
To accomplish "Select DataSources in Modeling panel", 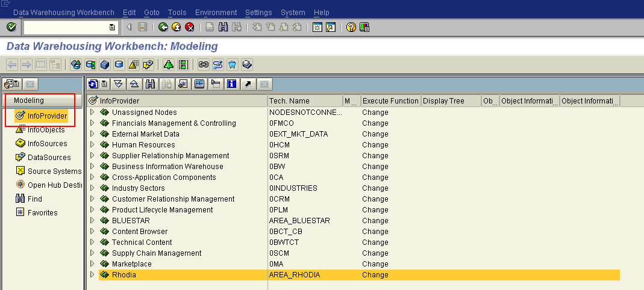I will 49,158.
